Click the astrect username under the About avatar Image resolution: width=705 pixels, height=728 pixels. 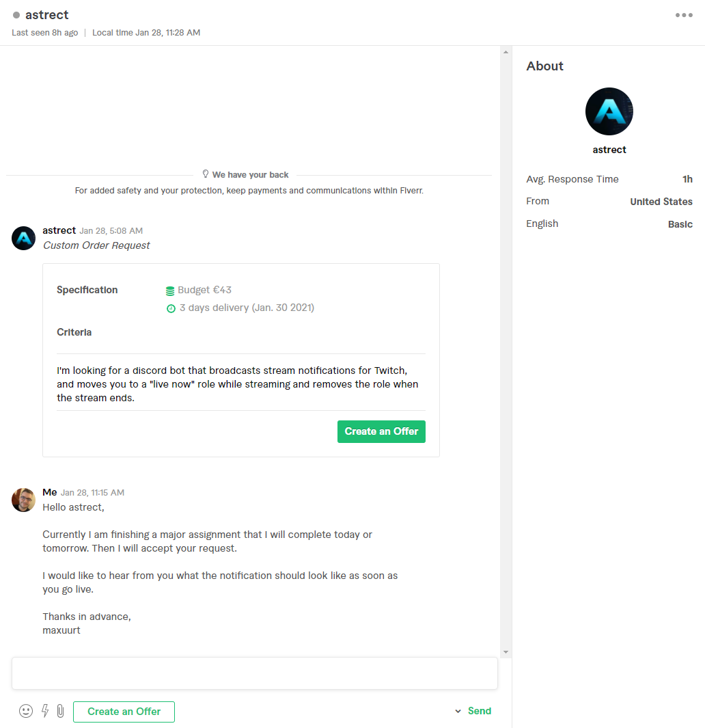pyautogui.click(x=609, y=150)
